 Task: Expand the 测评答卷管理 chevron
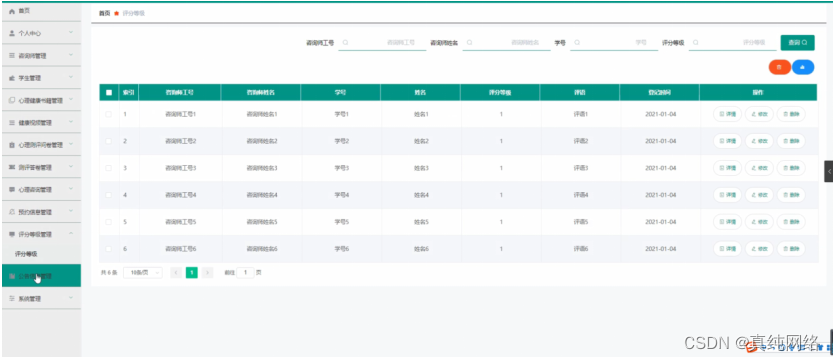tap(71, 167)
